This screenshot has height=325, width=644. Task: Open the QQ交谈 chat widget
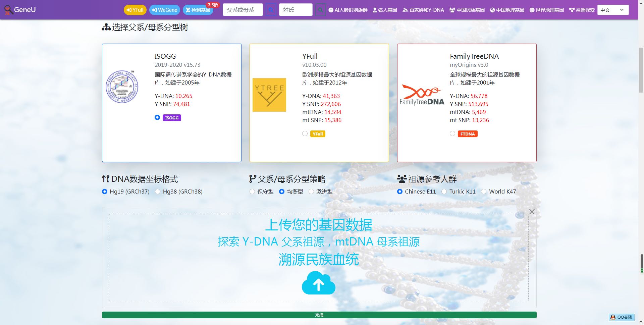tap(621, 317)
